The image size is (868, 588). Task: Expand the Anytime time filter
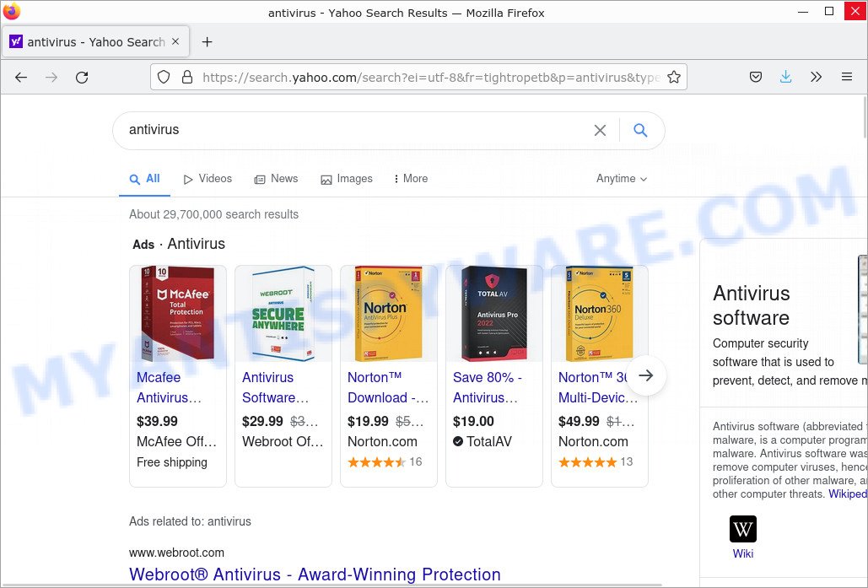621,179
